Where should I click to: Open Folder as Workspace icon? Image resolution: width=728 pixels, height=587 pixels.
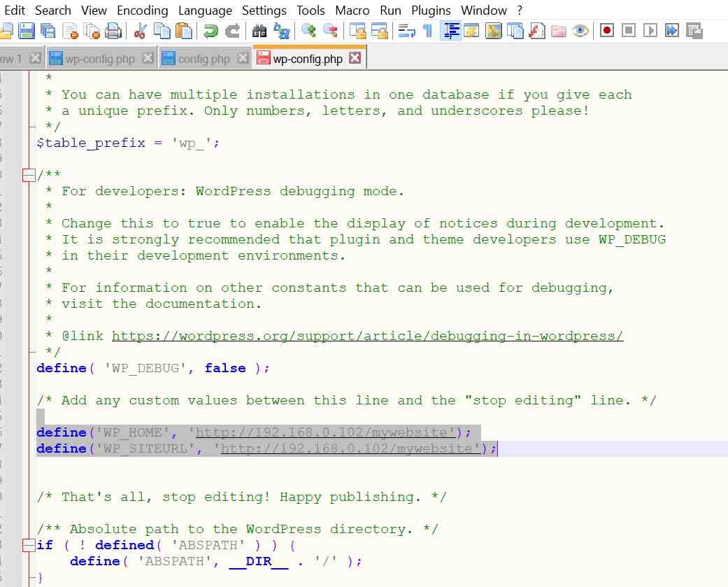coord(559,31)
